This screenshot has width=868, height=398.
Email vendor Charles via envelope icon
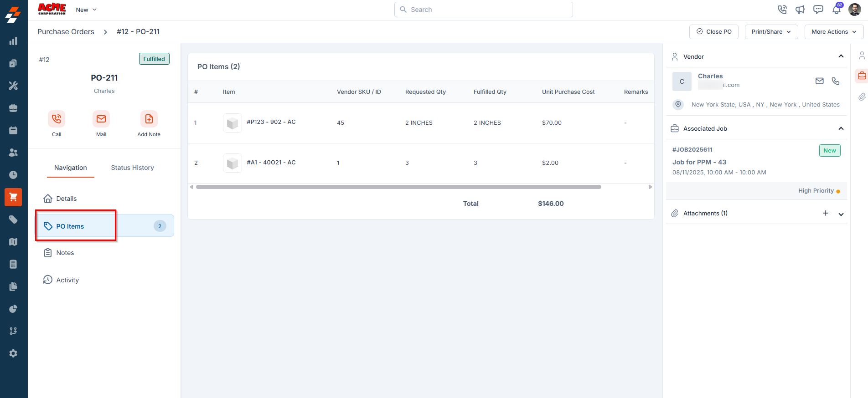click(x=820, y=81)
